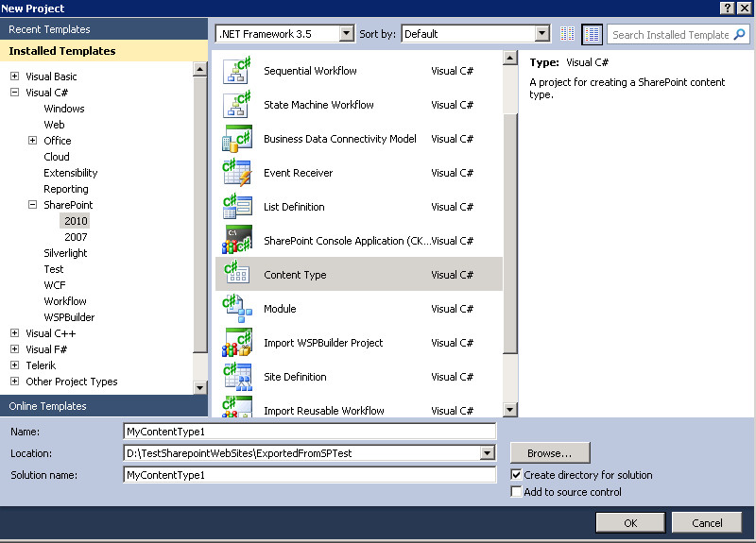
Task: Choose the Event Receiver template icon
Action: pyautogui.click(x=237, y=173)
